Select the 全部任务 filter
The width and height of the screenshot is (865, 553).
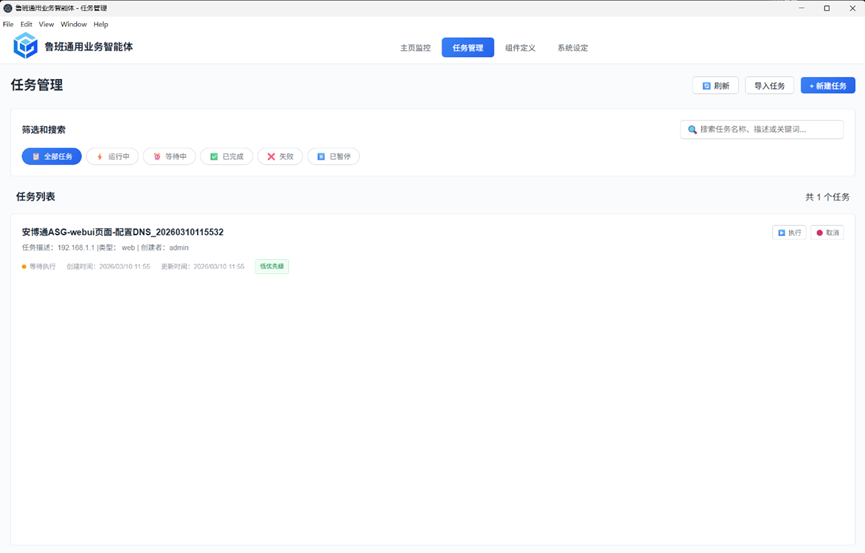pyautogui.click(x=52, y=157)
